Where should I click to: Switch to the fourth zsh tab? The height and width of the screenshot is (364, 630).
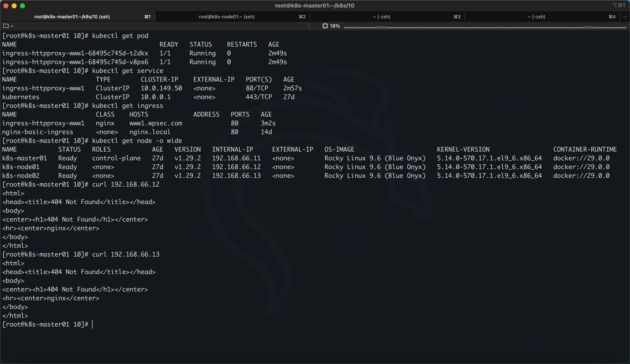click(x=536, y=17)
